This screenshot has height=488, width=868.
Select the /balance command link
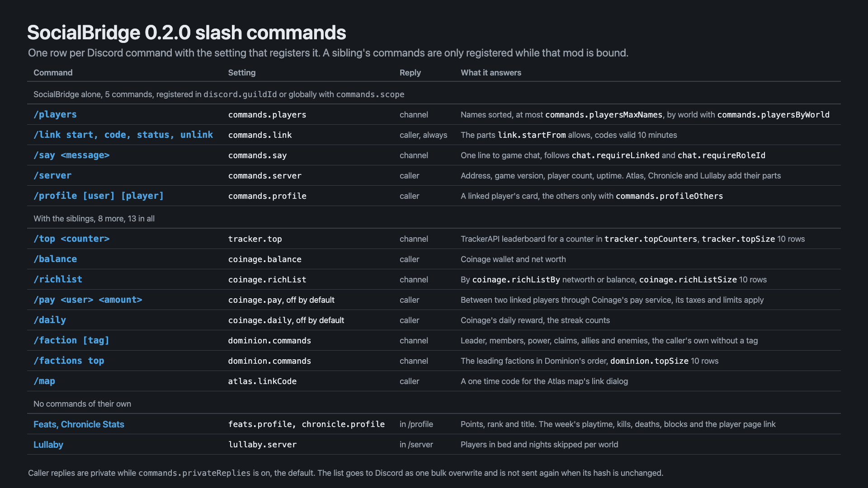(55, 259)
